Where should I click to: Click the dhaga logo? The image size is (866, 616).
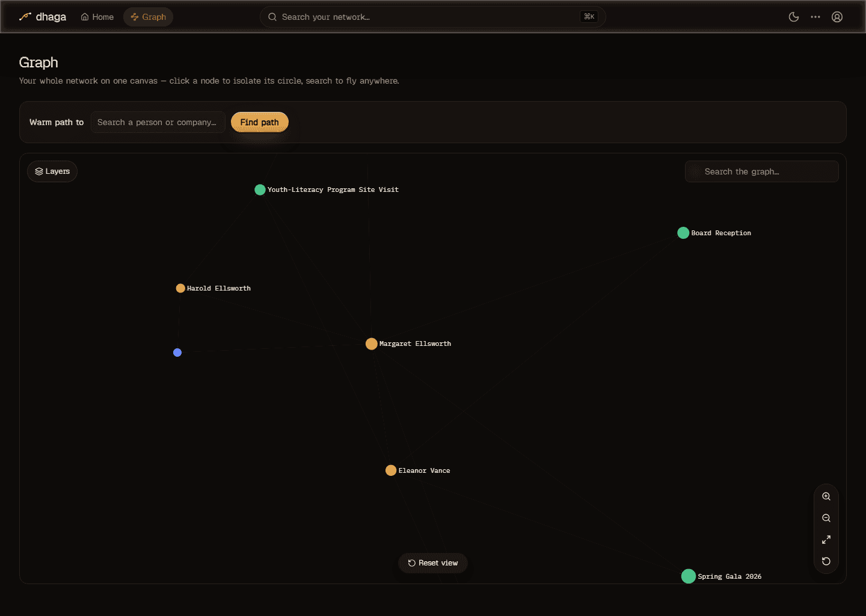click(43, 17)
